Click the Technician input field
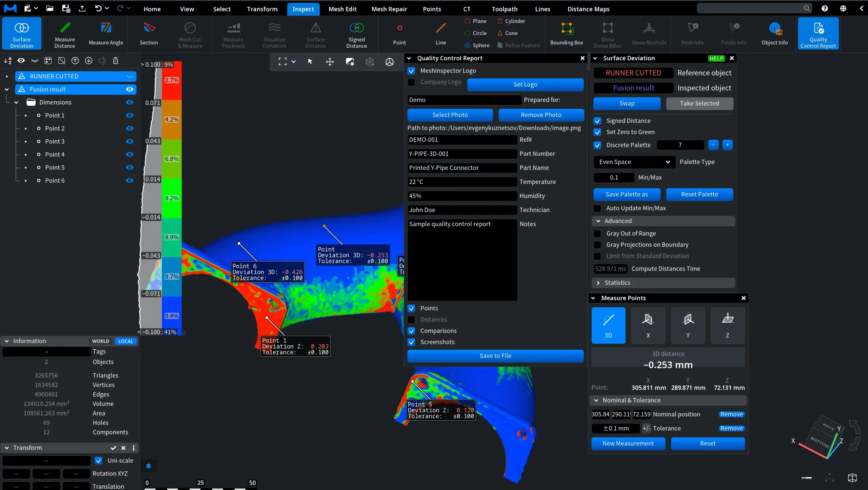This screenshot has height=490, width=868. (x=462, y=210)
